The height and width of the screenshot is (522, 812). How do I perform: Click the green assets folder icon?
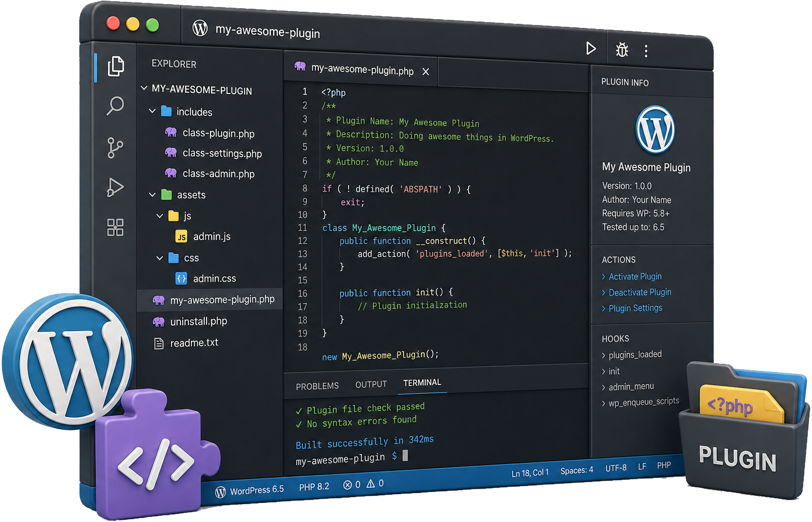pyautogui.click(x=166, y=194)
